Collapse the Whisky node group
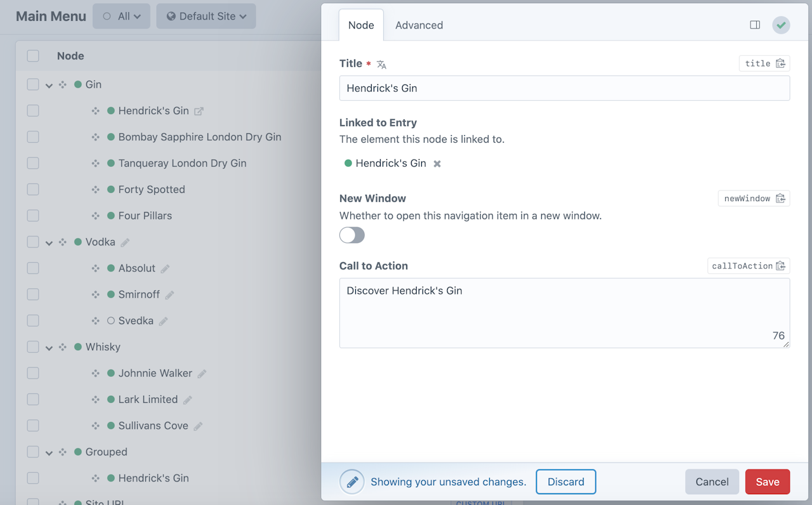The height and width of the screenshot is (505, 812). 49,348
